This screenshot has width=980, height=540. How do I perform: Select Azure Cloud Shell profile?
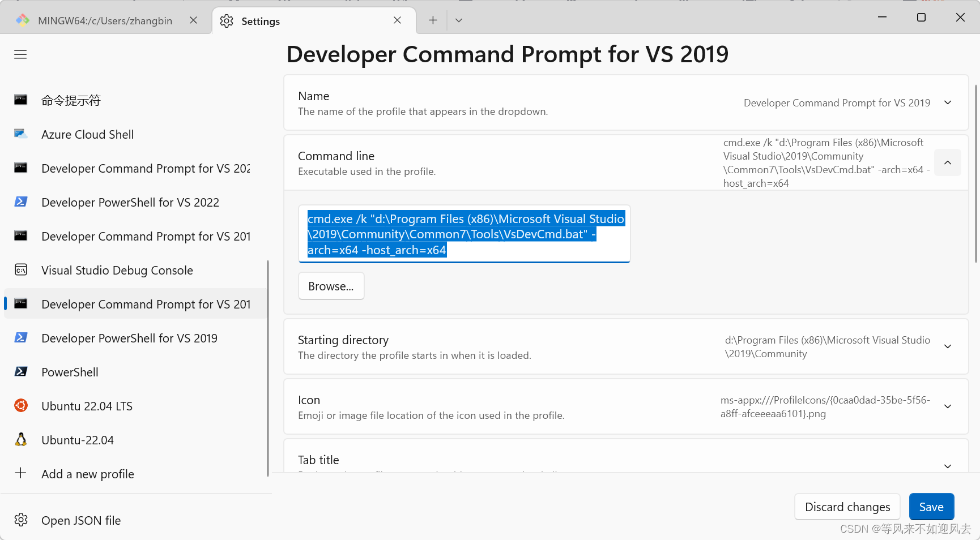coord(135,134)
